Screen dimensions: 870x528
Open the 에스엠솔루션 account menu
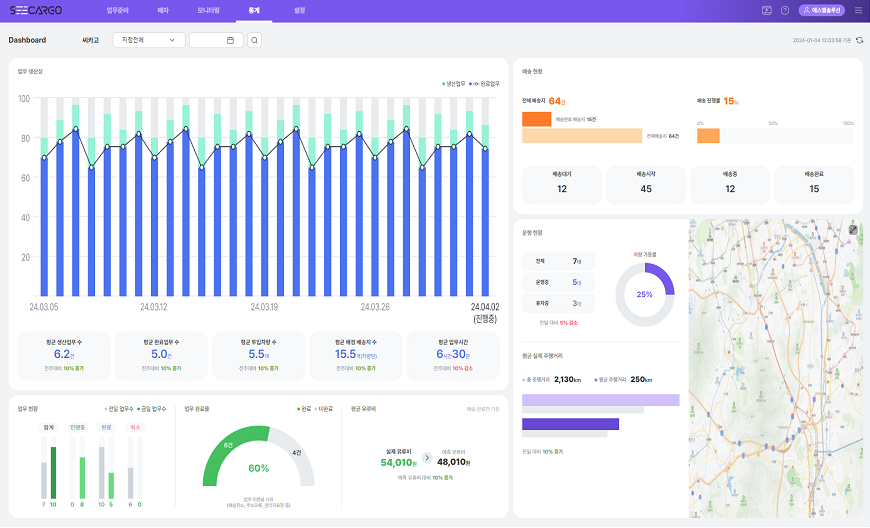tap(821, 10)
